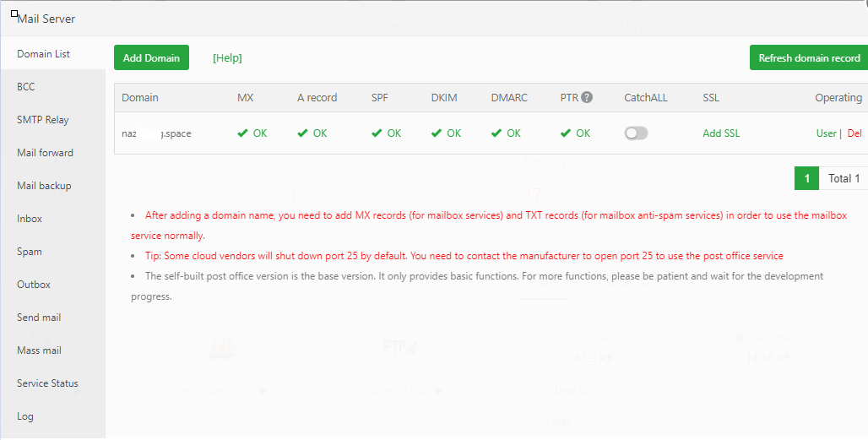
Task: Click the PTR help question mark icon
Action: (x=587, y=98)
